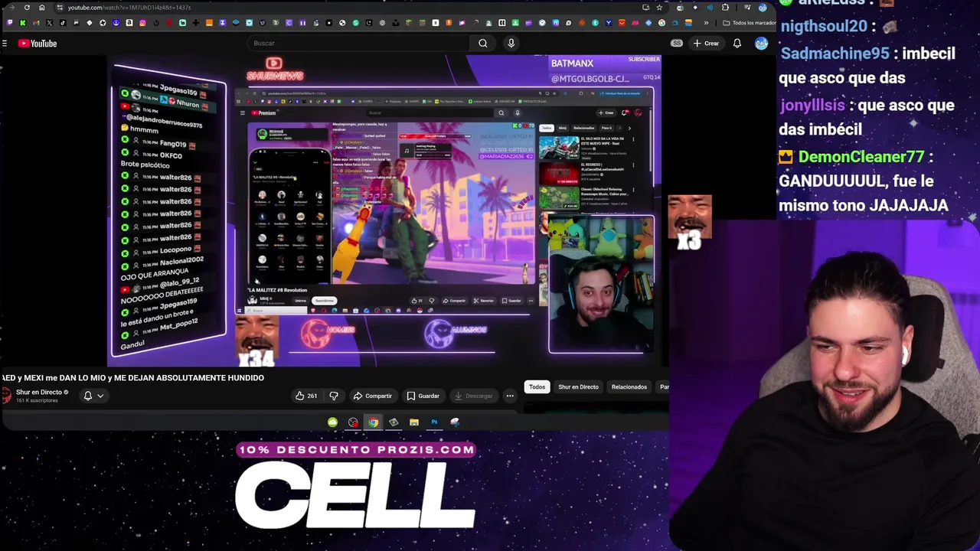
Task: Open the Crear menu
Action: click(706, 44)
